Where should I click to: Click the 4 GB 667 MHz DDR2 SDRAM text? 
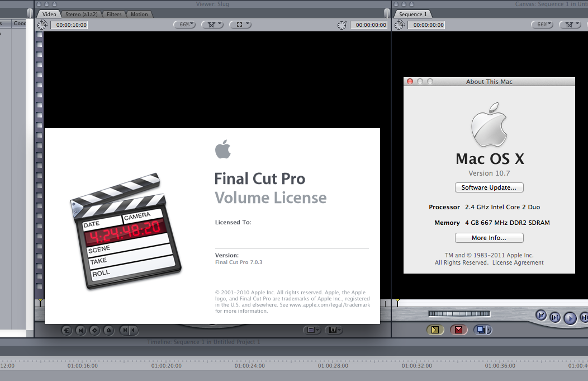(508, 223)
